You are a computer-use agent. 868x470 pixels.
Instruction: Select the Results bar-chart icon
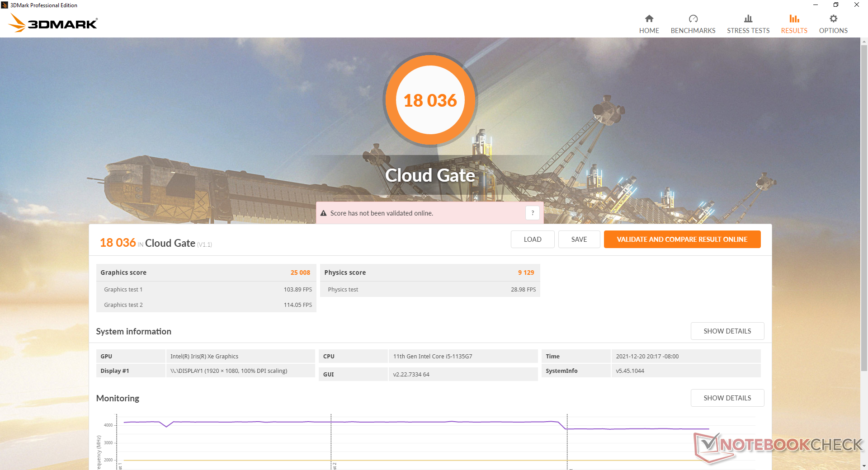(794, 19)
